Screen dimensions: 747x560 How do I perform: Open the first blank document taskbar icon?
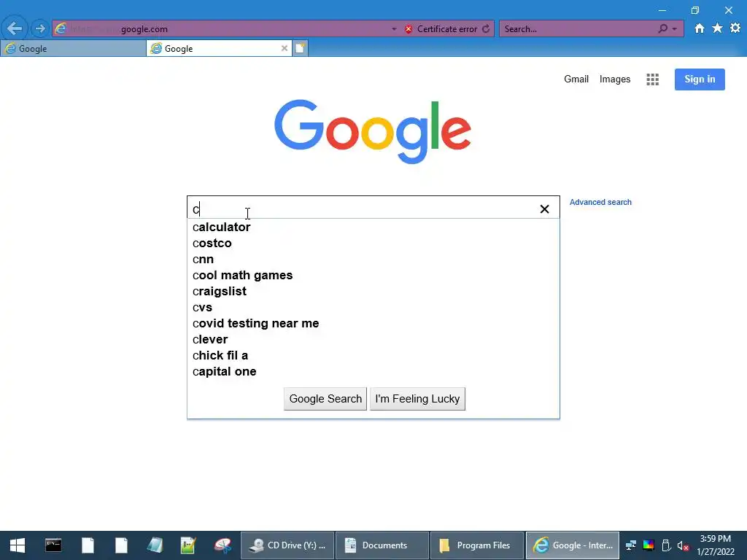coord(88,545)
